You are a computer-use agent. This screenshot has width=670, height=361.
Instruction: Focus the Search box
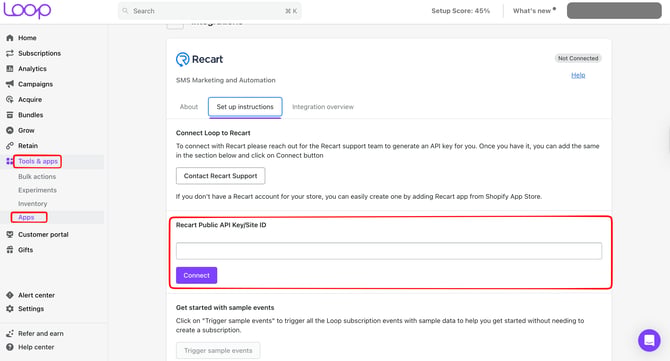coord(209,11)
